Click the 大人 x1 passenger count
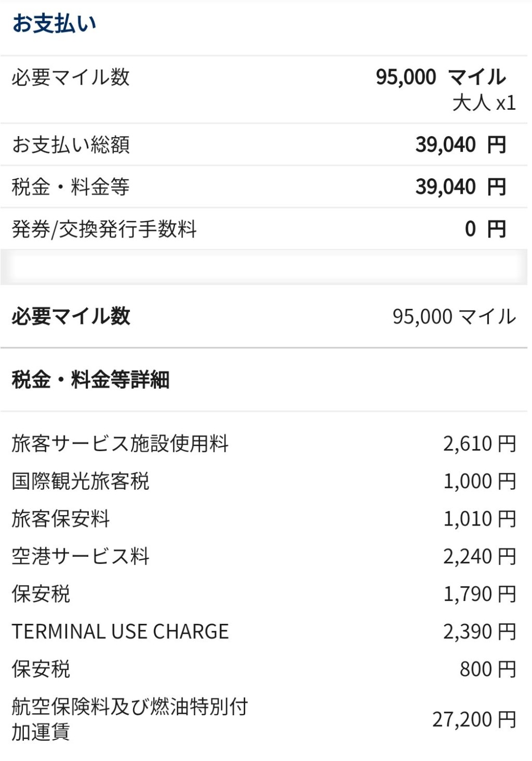 pyautogui.click(x=484, y=103)
